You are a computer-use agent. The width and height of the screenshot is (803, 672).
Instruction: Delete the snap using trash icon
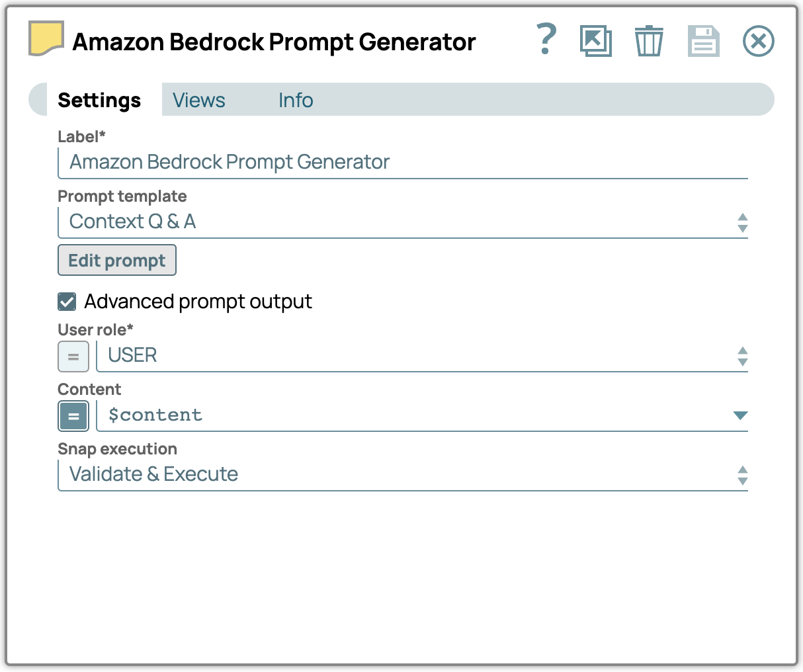click(x=648, y=41)
